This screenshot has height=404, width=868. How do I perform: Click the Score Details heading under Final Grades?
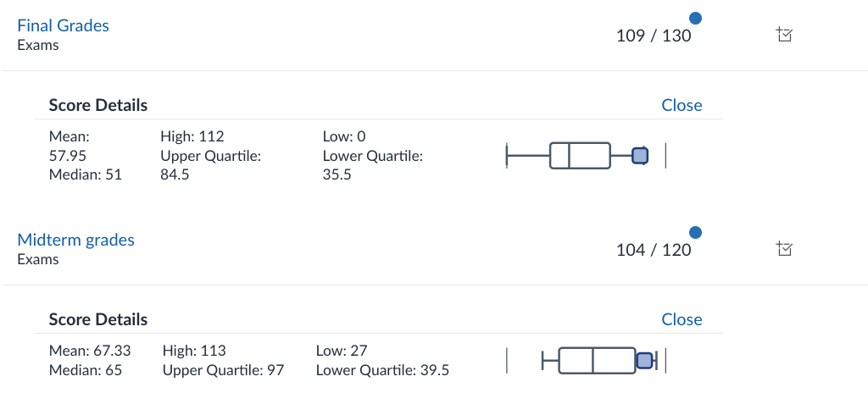[x=98, y=106]
